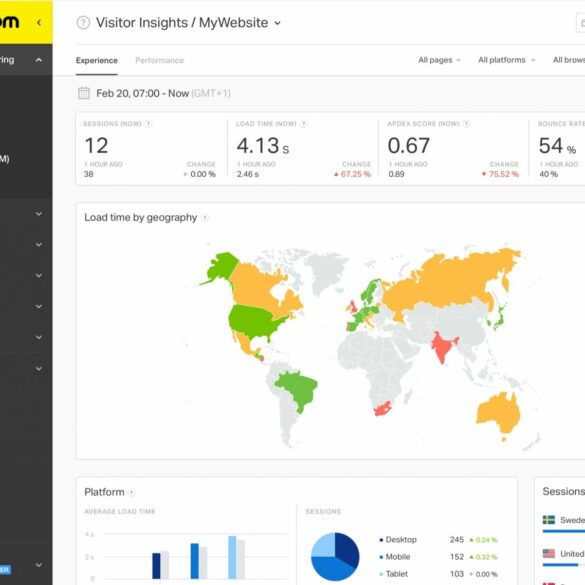Click the info icon next to Sessions (Now)
585x585 pixels.
(x=148, y=124)
